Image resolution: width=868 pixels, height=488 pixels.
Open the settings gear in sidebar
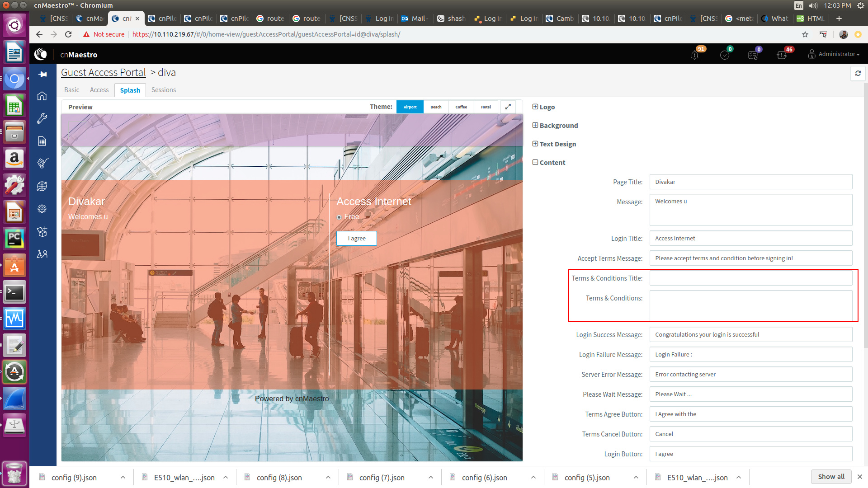(x=42, y=209)
